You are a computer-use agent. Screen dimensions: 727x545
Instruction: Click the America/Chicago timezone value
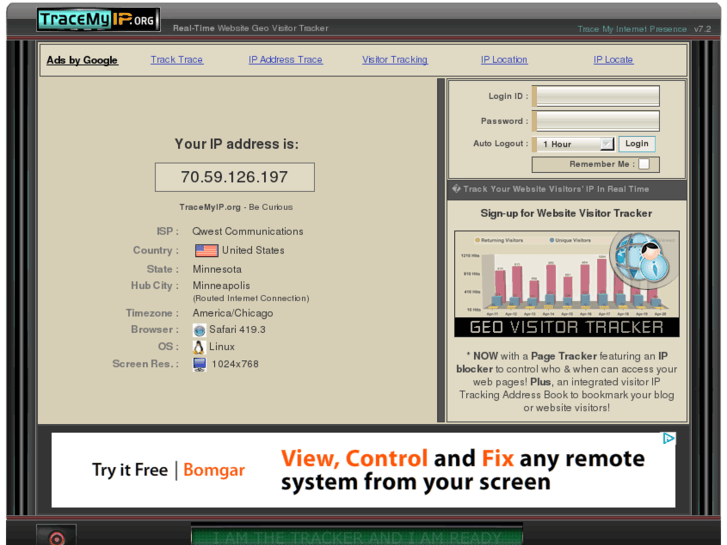click(x=233, y=313)
